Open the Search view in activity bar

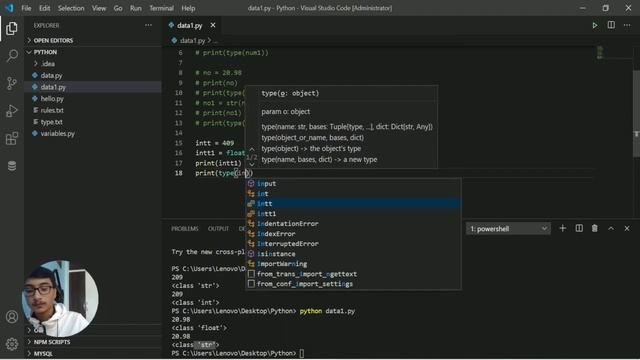click(12, 56)
